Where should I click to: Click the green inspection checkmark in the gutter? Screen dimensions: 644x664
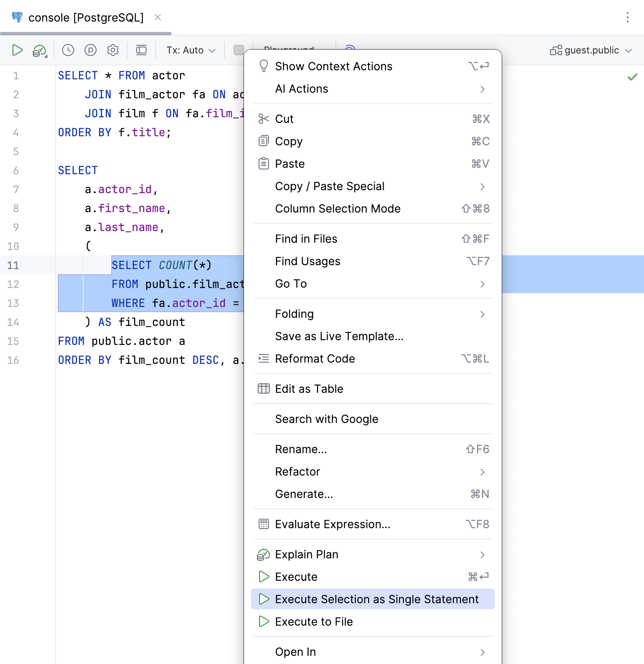(632, 77)
